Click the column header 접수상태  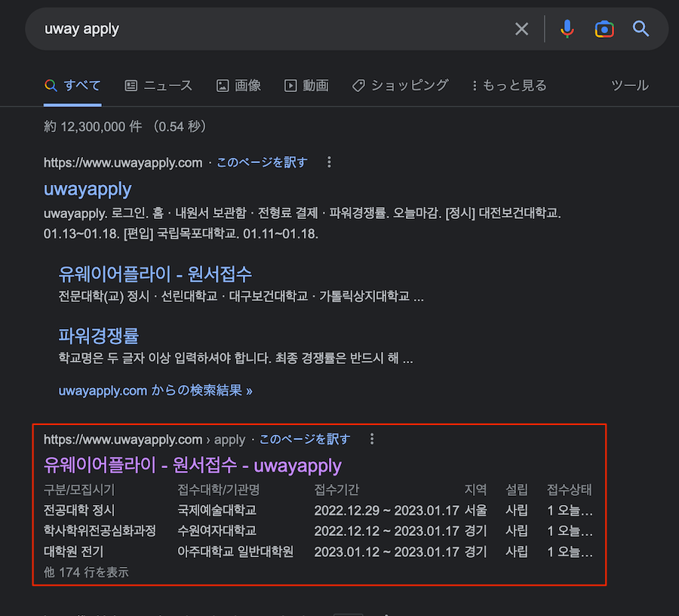(569, 490)
